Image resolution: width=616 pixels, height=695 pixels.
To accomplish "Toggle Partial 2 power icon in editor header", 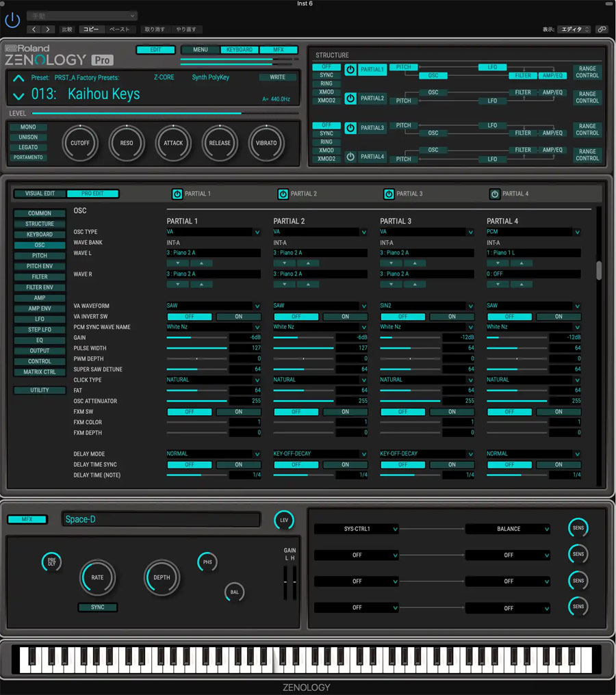I will tap(283, 194).
